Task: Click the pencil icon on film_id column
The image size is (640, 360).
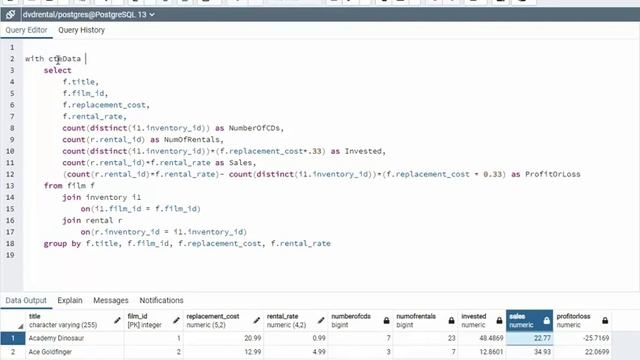Action: coord(176,320)
